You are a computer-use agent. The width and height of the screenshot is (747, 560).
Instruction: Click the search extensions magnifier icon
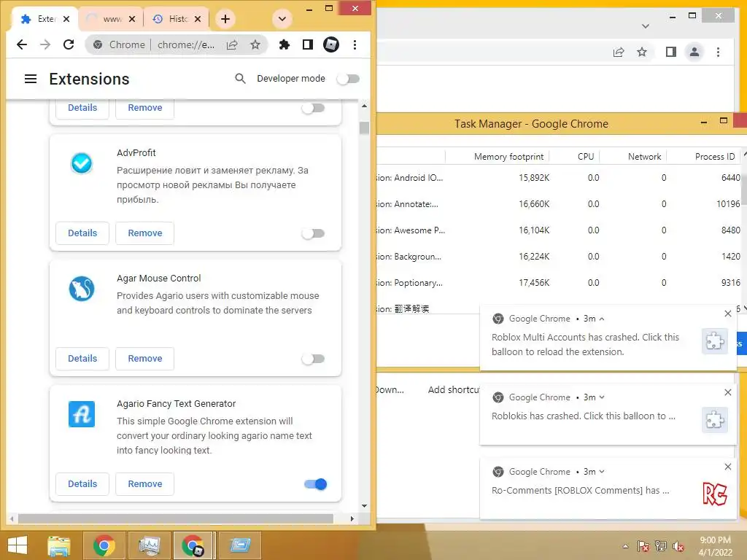pyautogui.click(x=240, y=79)
